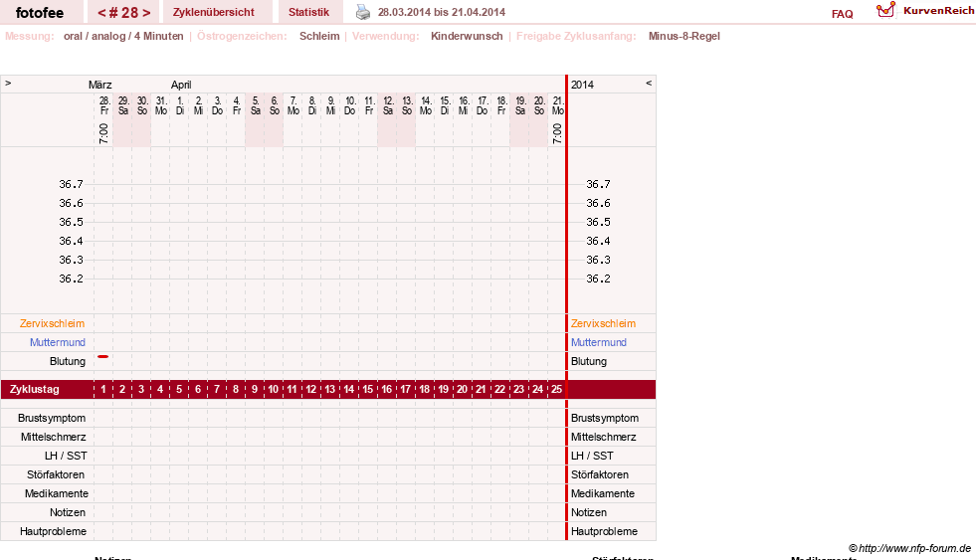Click the right Zervixschleim label
Image resolution: width=976 pixels, height=560 pixels.
tap(603, 323)
